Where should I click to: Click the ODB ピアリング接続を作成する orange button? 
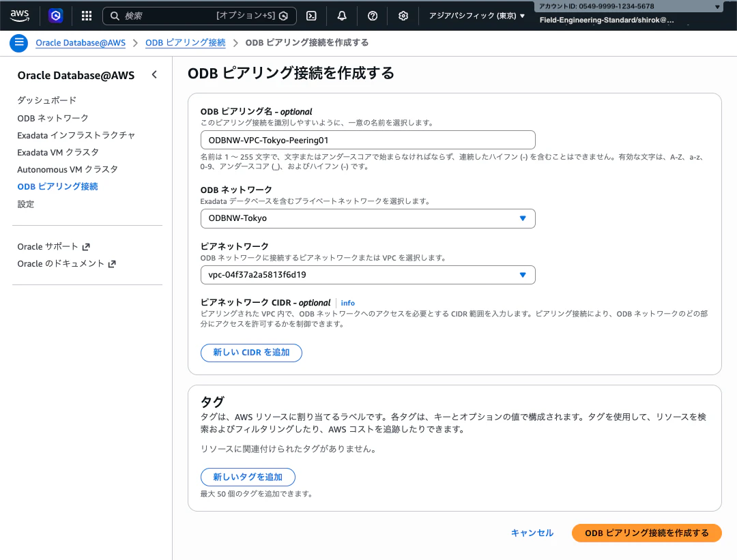[x=646, y=533]
